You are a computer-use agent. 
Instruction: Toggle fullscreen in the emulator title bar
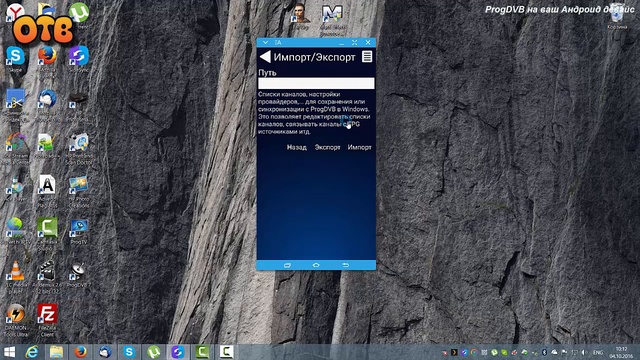pyautogui.click(x=354, y=42)
